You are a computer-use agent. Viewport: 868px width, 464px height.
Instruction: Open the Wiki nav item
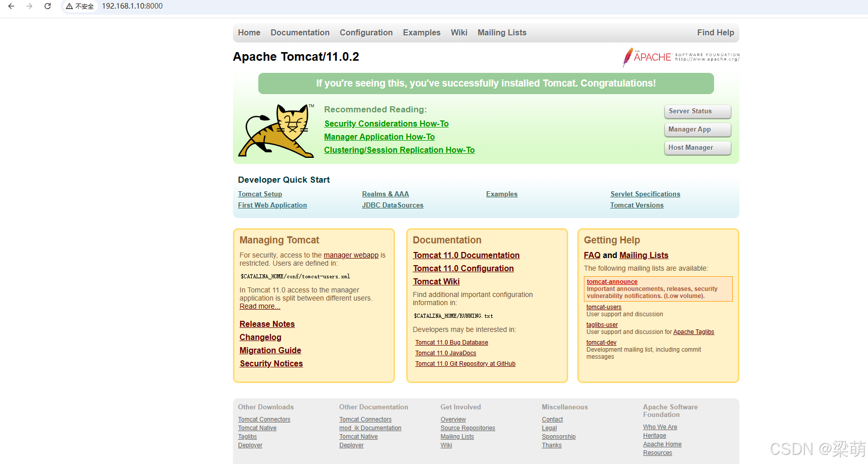(x=459, y=32)
